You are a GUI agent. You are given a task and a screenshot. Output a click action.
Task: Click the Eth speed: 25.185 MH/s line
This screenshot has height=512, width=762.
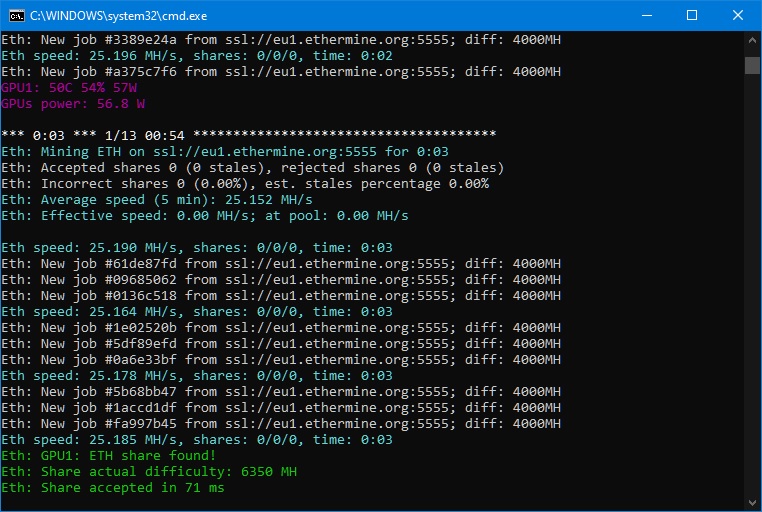(197, 440)
